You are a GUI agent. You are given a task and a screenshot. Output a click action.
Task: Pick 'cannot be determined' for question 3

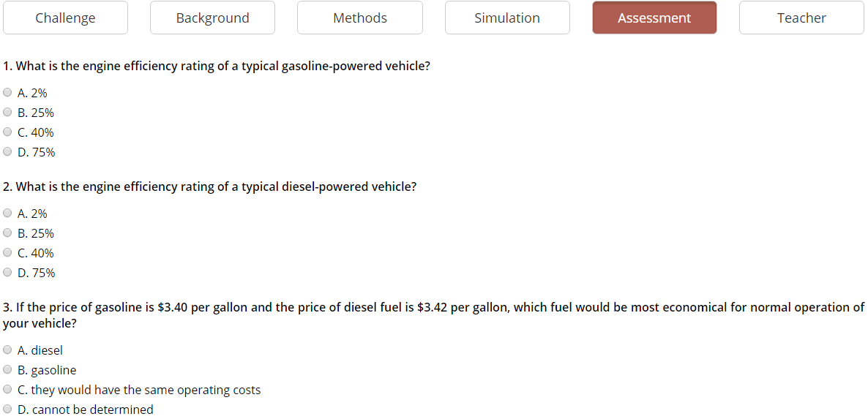pos(7,409)
